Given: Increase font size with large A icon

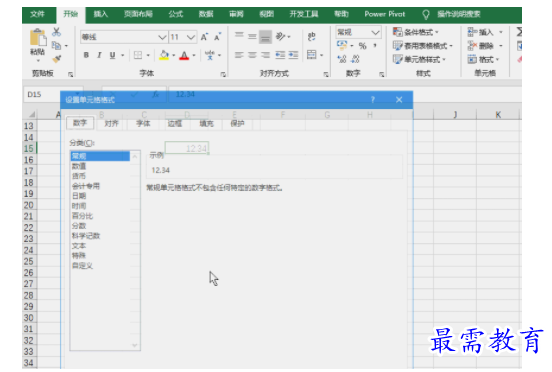Looking at the screenshot, I should coord(204,37).
